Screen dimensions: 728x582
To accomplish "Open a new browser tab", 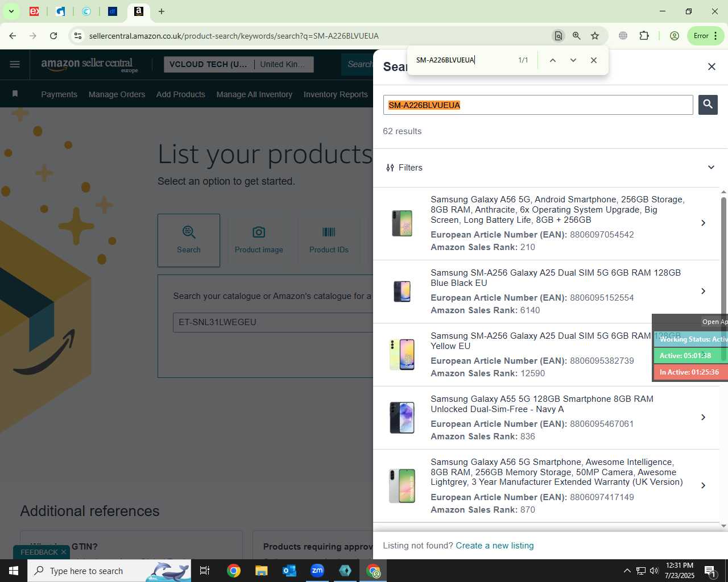I will (162, 11).
